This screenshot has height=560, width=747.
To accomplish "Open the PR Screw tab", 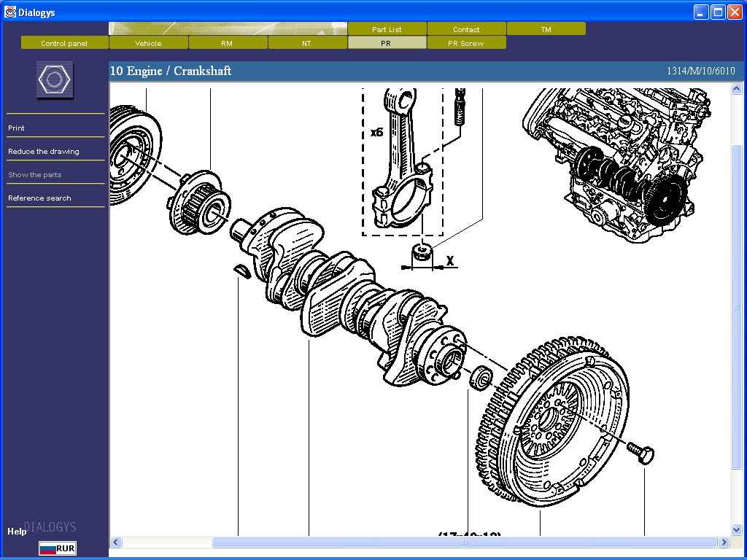I will [x=466, y=43].
